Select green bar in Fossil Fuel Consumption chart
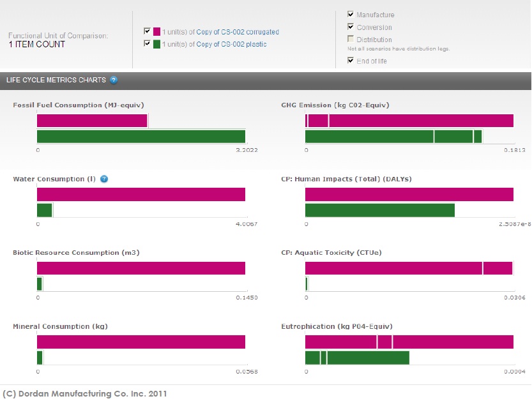The width and height of the screenshot is (532, 401). (x=141, y=136)
